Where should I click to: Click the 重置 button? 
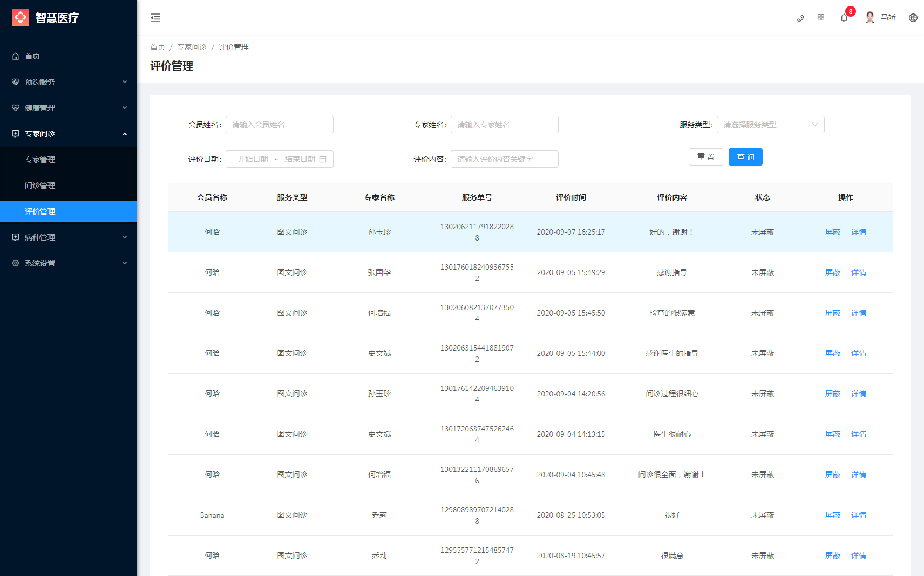pyautogui.click(x=705, y=157)
